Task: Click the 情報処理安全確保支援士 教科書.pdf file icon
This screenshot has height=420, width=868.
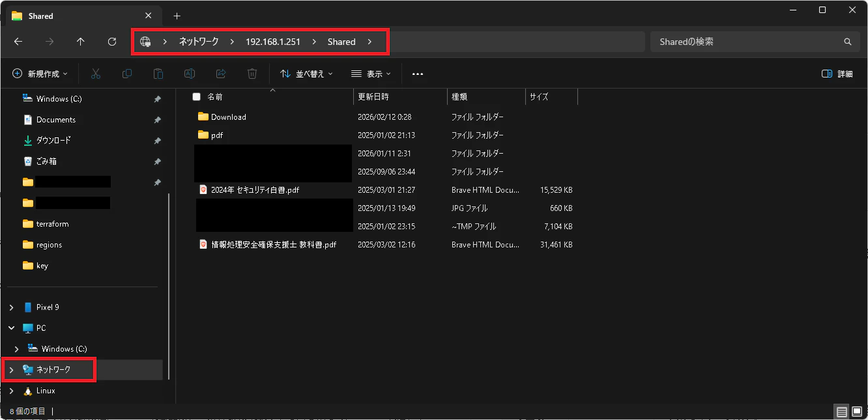Action: (x=203, y=245)
